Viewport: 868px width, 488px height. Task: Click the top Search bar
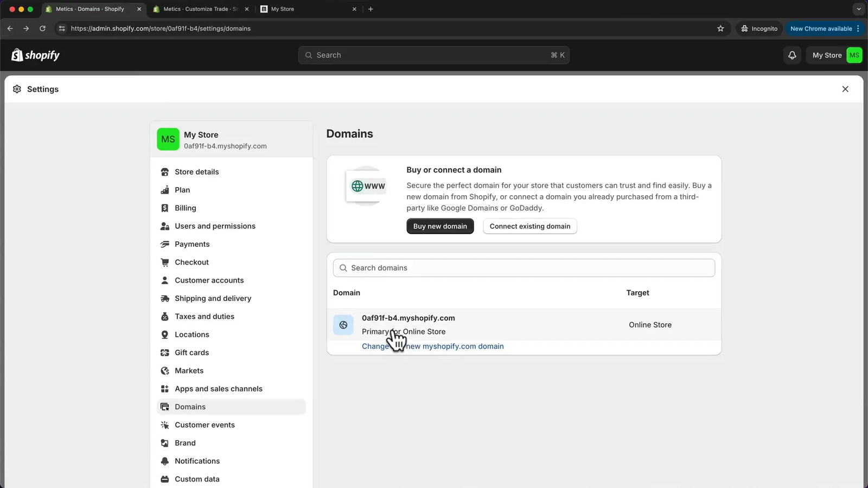(434, 55)
